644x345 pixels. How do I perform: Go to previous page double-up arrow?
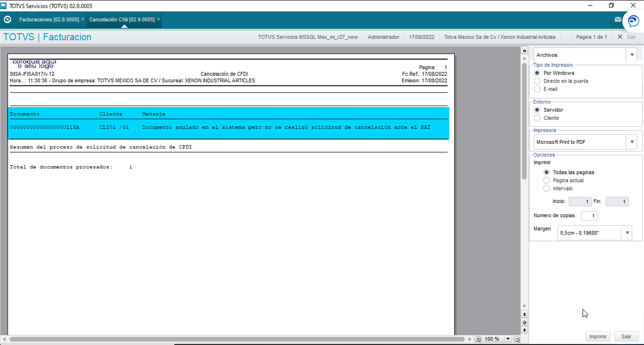[524, 314]
